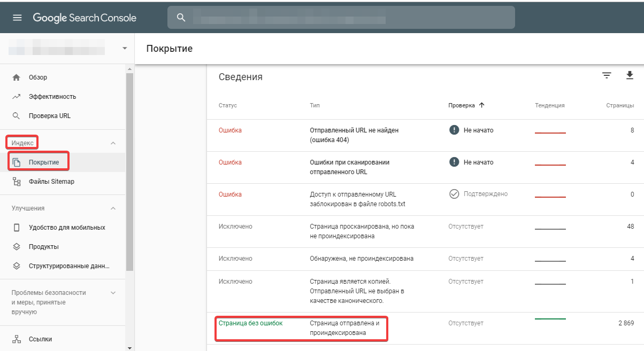Click the sidebar scroll down arrow

129,347
